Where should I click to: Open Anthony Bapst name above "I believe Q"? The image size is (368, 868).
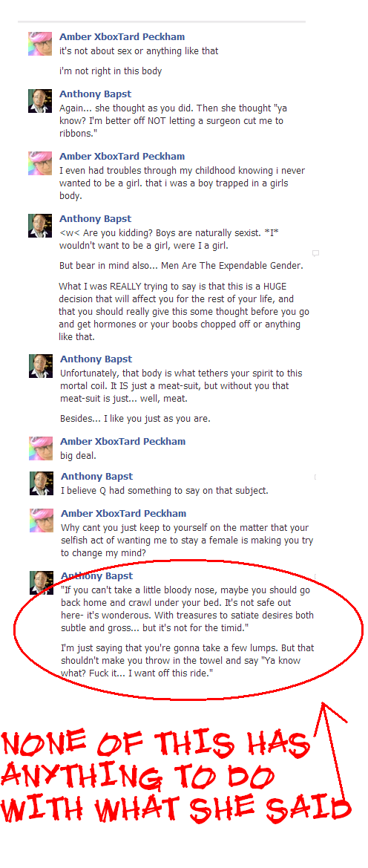(x=97, y=477)
